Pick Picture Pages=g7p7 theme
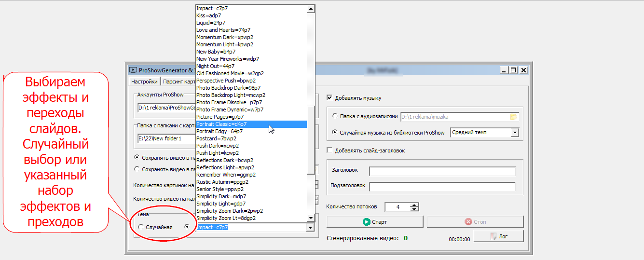This screenshot has height=260, width=644. point(251,117)
